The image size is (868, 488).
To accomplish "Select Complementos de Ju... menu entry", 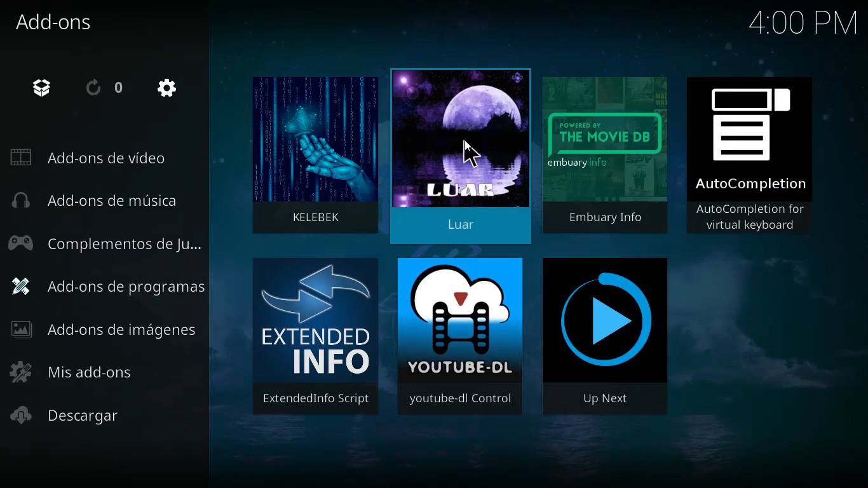I will 125,244.
